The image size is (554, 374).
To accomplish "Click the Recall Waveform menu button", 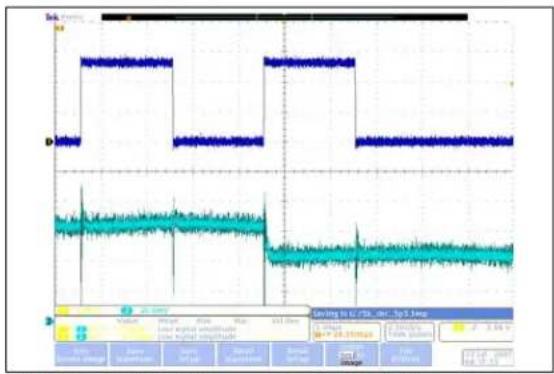I will click(x=243, y=354).
